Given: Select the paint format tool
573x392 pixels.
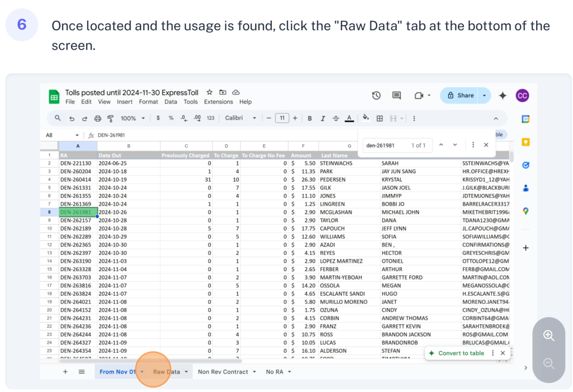Looking at the screenshot, I should [x=110, y=119].
